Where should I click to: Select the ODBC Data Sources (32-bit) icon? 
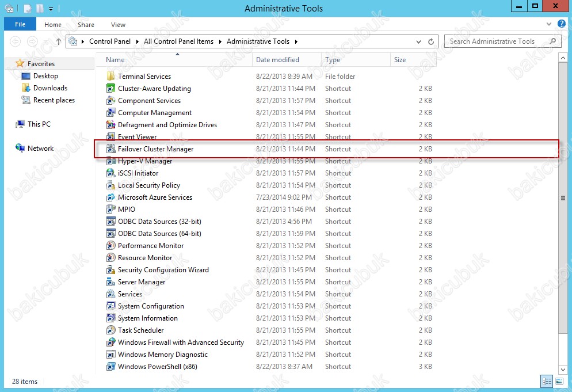(x=110, y=221)
